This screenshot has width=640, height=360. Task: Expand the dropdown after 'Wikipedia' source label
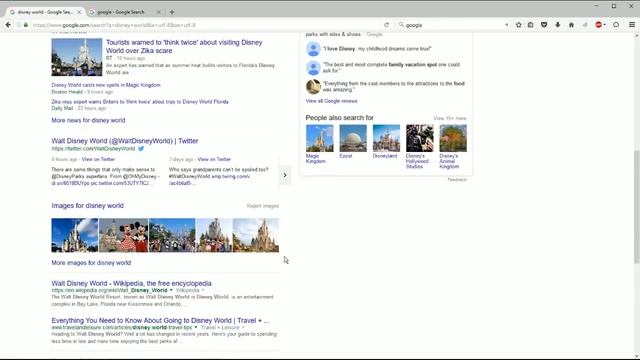pyautogui.click(x=203, y=290)
